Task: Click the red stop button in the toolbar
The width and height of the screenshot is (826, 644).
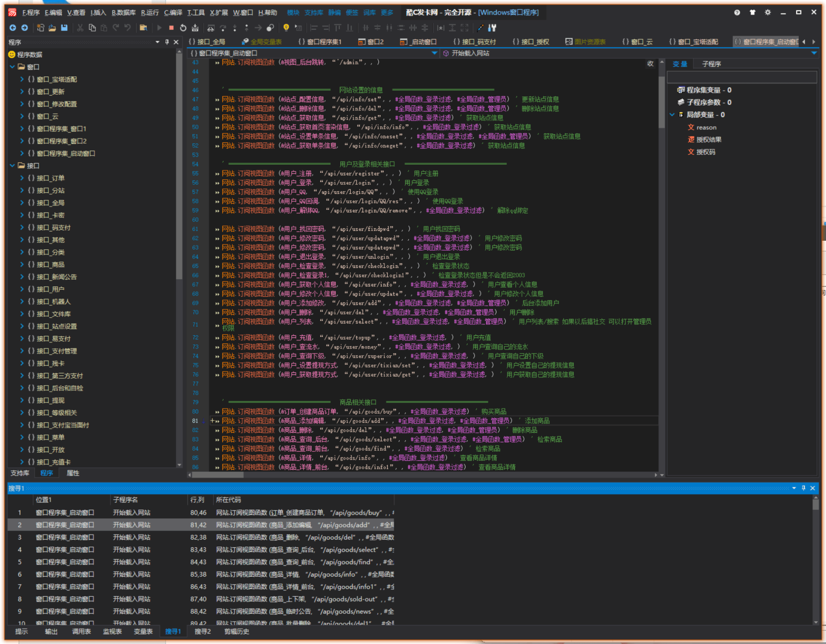Action: tap(171, 28)
